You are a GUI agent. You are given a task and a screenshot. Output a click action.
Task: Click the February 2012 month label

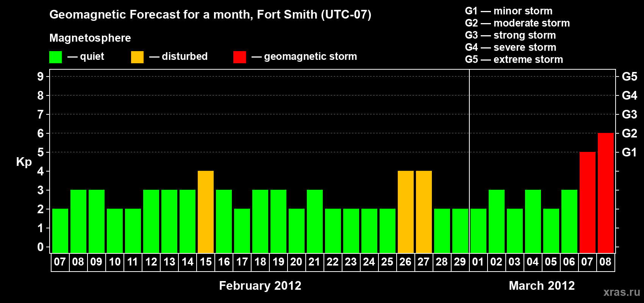(x=260, y=286)
